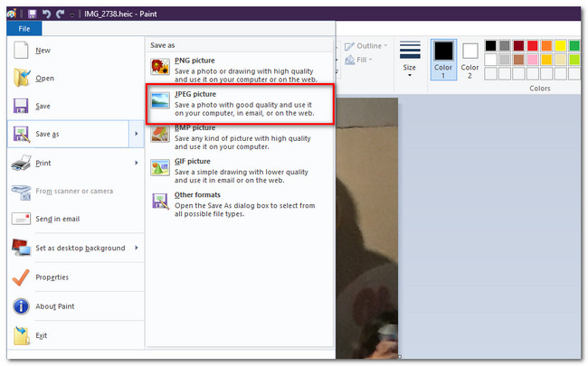The width and height of the screenshot is (588, 366).
Task: Pick the lime green color swatch
Action: click(574, 60)
